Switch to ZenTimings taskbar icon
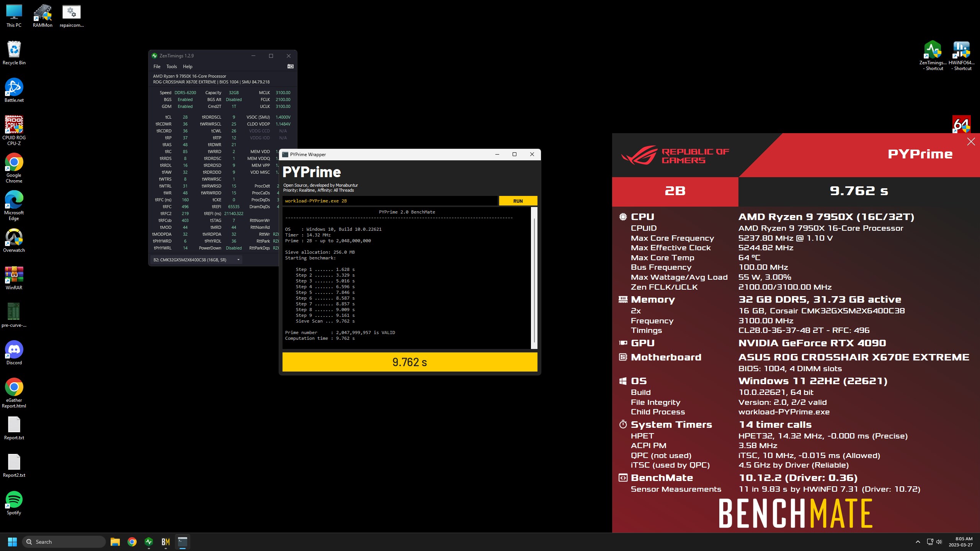 (x=149, y=542)
